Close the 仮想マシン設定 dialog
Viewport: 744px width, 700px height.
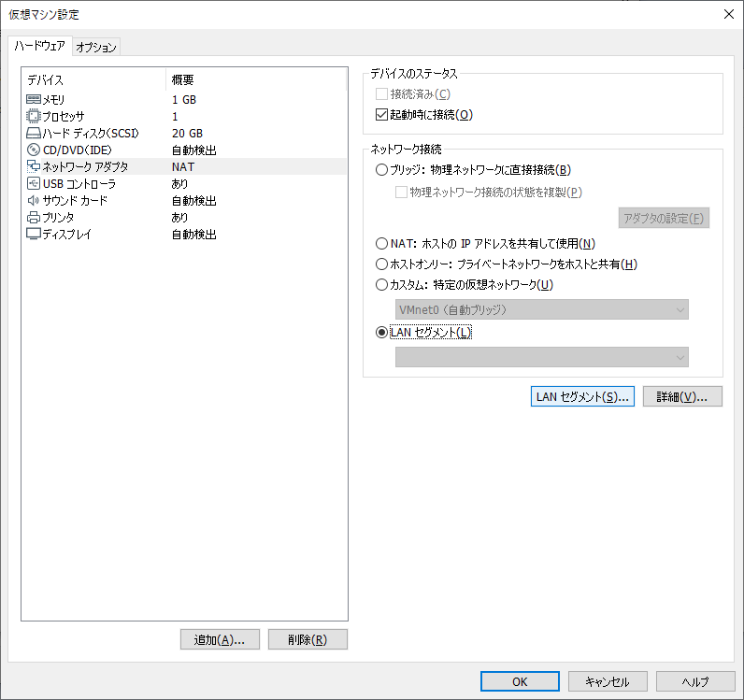click(729, 14)
